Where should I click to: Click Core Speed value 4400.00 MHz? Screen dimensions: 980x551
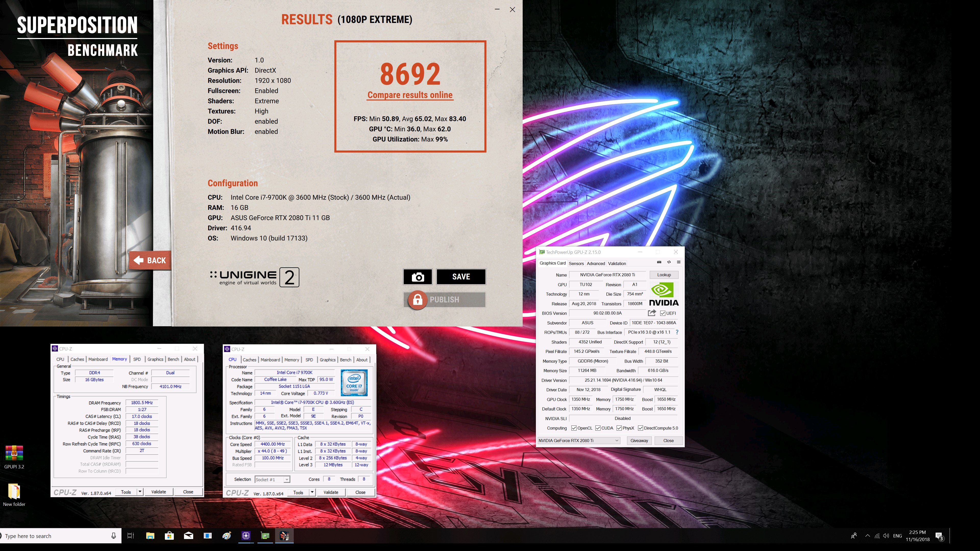point(272,444)
